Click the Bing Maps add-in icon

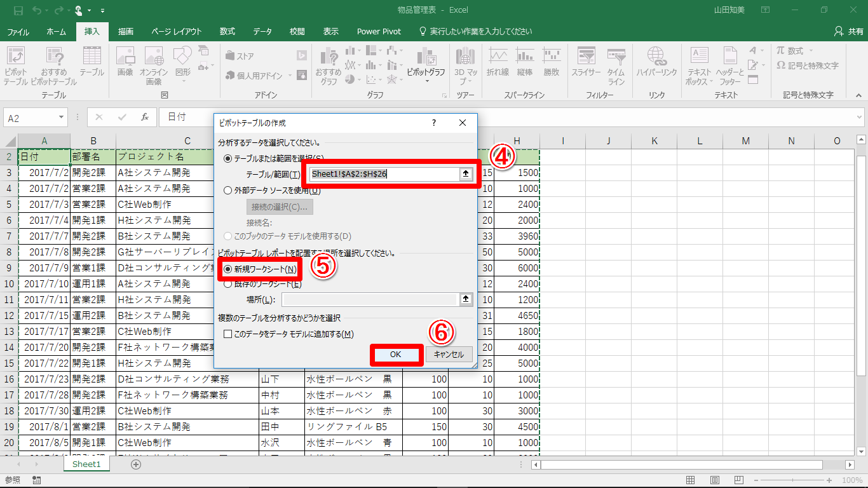coord(302,56)
